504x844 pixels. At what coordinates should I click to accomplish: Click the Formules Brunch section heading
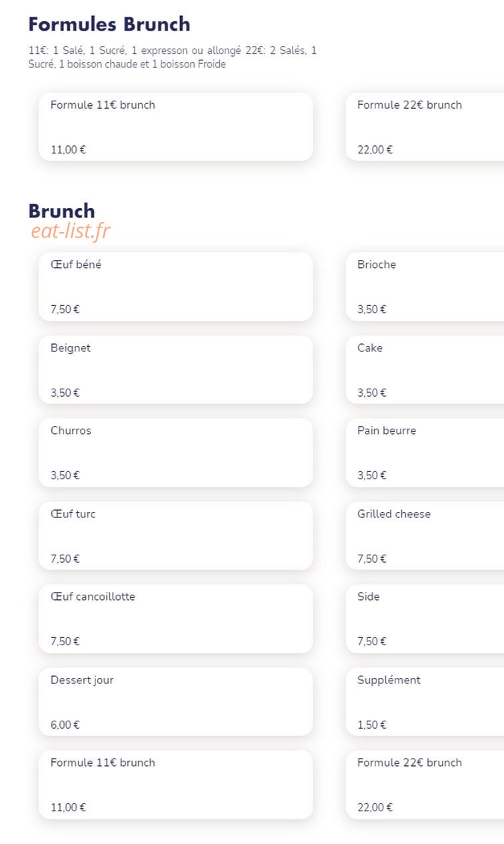[109, 25]
